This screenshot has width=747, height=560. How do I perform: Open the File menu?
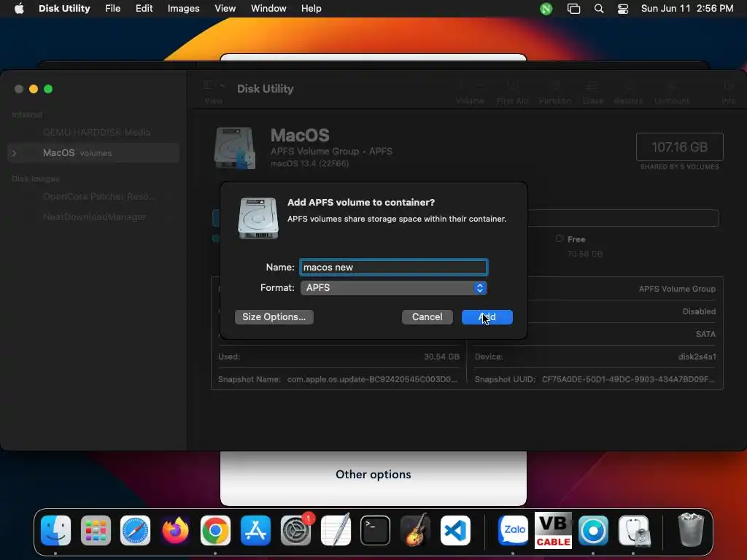[113, 9]
